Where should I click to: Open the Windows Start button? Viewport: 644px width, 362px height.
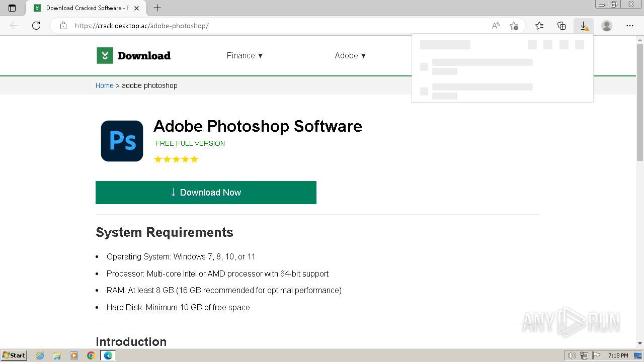click(x=14, y=355)
